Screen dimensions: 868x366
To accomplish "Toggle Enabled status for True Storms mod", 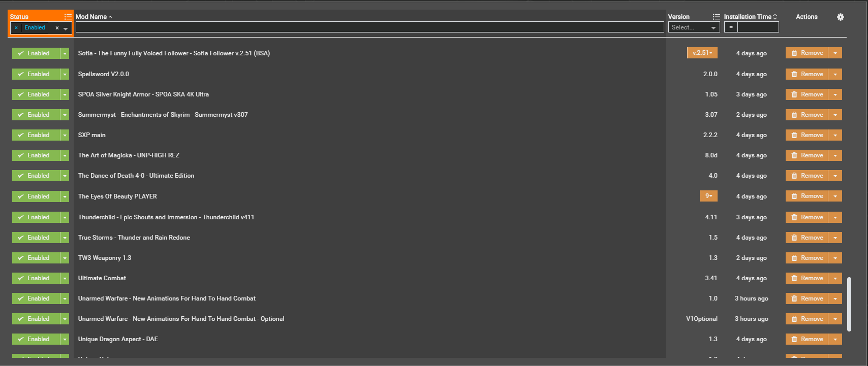I will coord(35,238).
